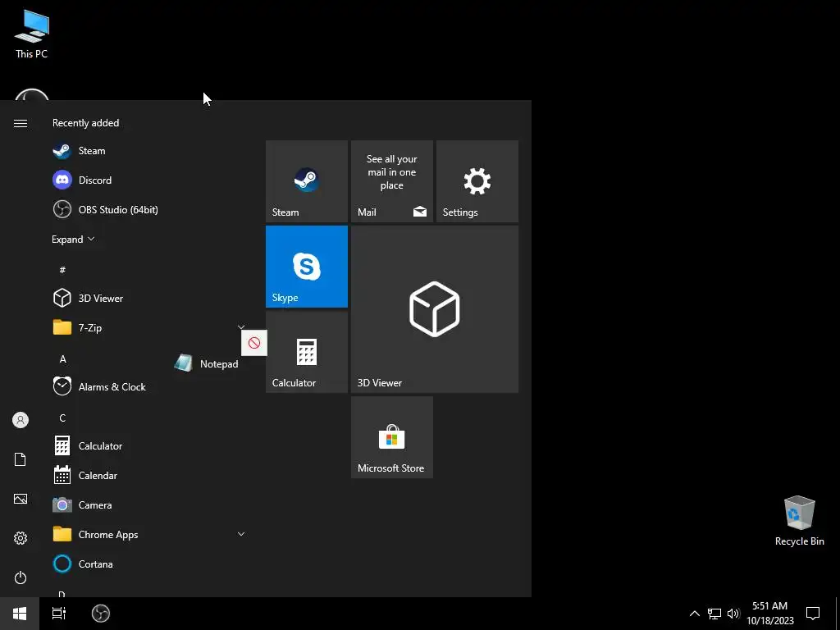Launch Calculator from the app list
This screenshot has height=630, width=840.
(148, 445)
